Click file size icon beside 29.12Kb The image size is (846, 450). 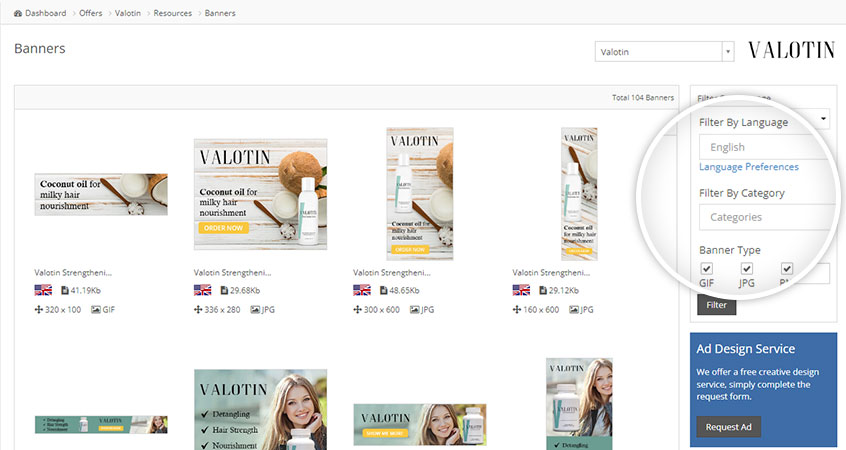[542, 290]
